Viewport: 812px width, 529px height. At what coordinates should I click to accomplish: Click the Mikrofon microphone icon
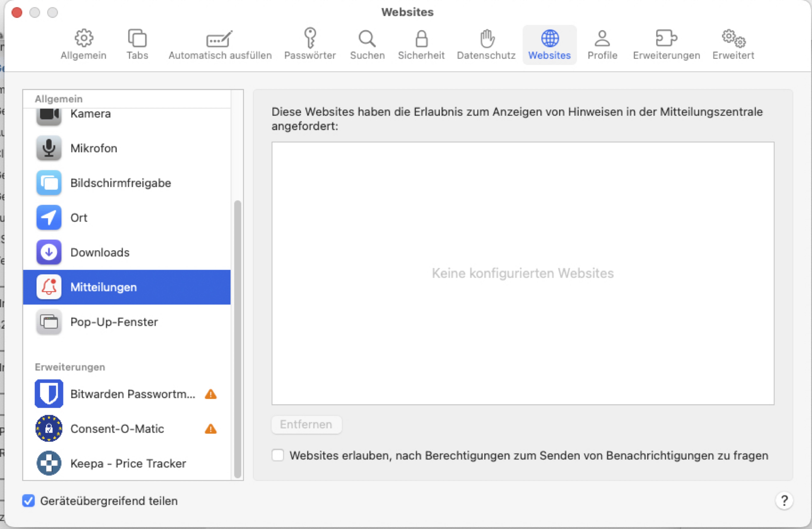[49, 148]
